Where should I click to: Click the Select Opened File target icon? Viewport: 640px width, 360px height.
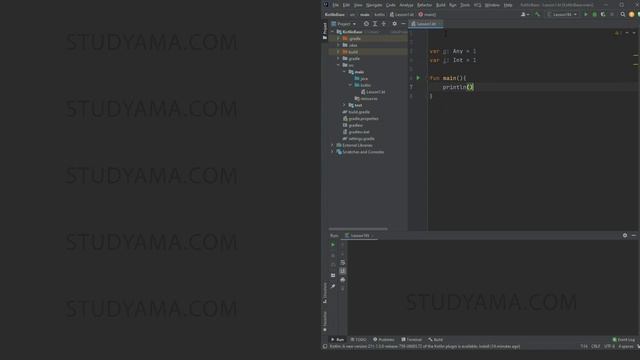(x=366, y=24)
